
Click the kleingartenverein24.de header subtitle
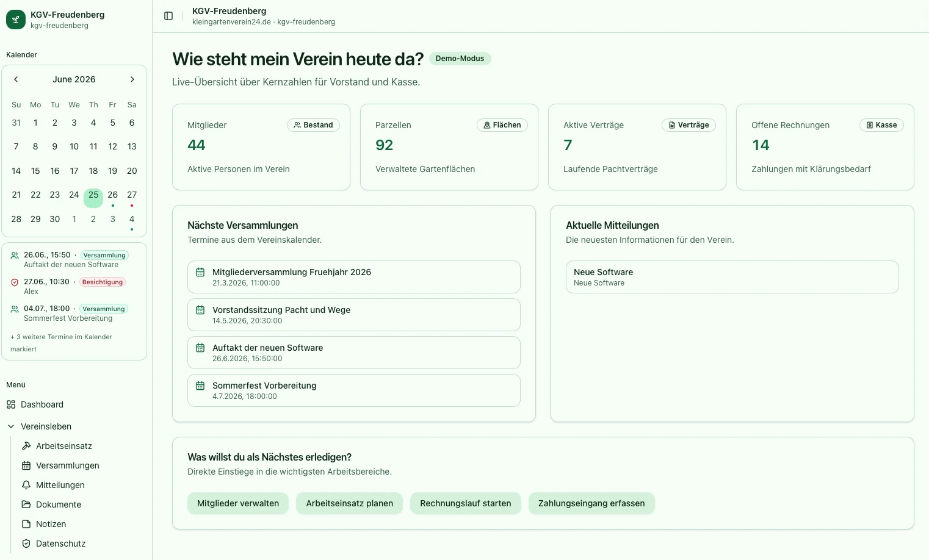pyautogui.click(x=264, y=22)
